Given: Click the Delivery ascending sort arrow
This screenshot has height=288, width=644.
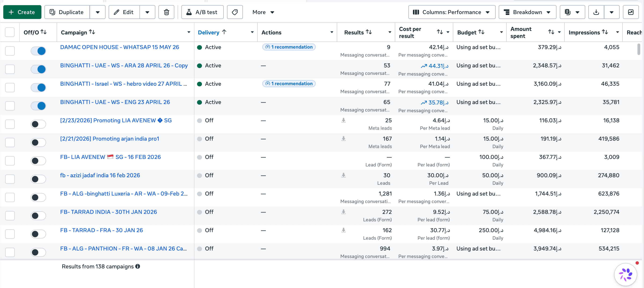Looking at the screenshot, I should tap(224, 32).
